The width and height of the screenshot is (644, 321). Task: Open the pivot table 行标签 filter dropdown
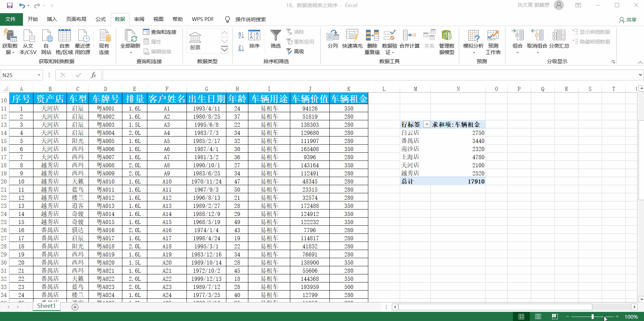(x=427, y=125)
